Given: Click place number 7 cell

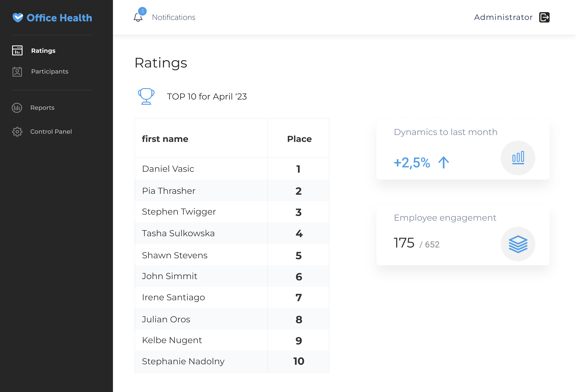Looking at the screenshot, I should click(298, 298).
